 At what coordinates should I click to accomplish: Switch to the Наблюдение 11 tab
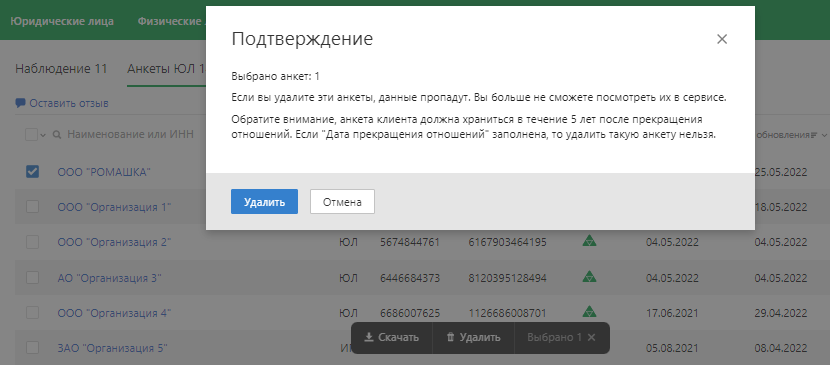click(x=61, y=68)
